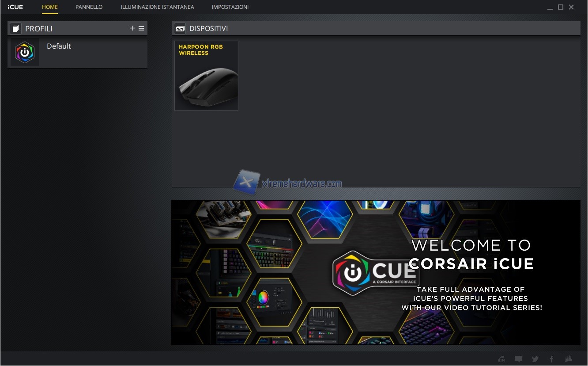Select the Harpoon RGB Wireless device tile
Image resolution: width=588 pixels, height=366 pixels.
click(206, 76)
